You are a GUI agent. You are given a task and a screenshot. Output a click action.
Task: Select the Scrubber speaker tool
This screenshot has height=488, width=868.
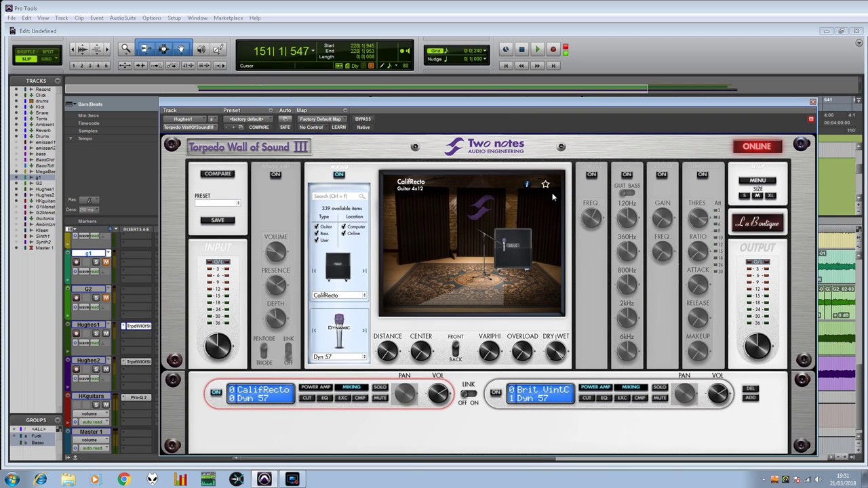[201, 49]
